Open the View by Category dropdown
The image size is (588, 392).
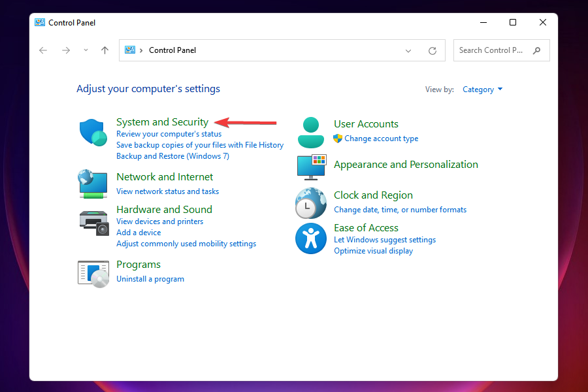(x=482, y=90)
